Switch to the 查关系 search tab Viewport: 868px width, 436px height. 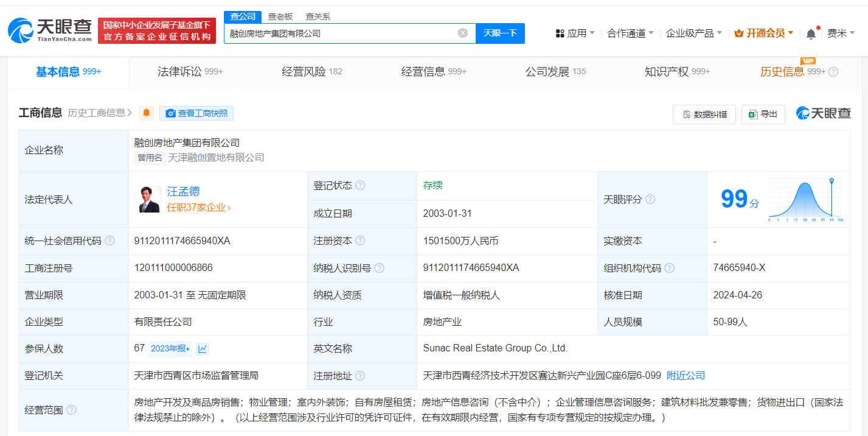click(x=318, y=16)
